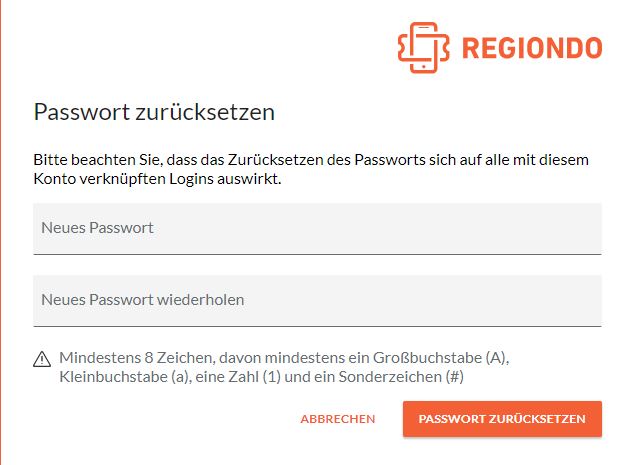Click the word Sonderzeichen (#) in hint
631x465 pixels.
click(401, 377)
